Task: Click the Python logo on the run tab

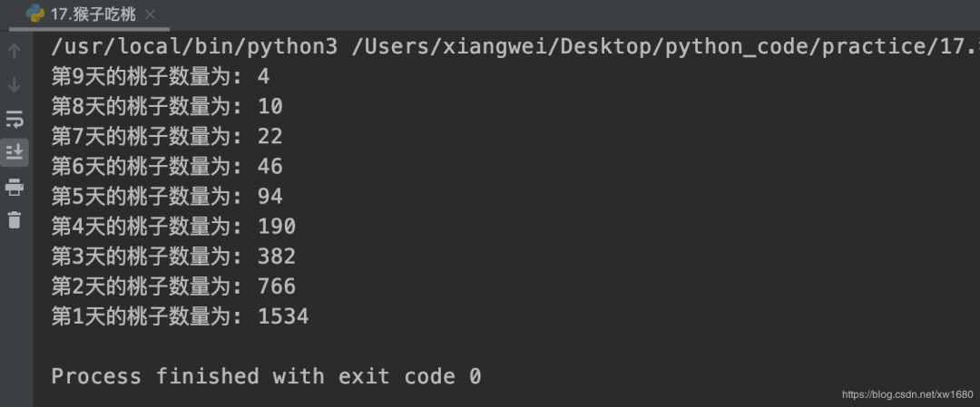Action: coord(36,15)
